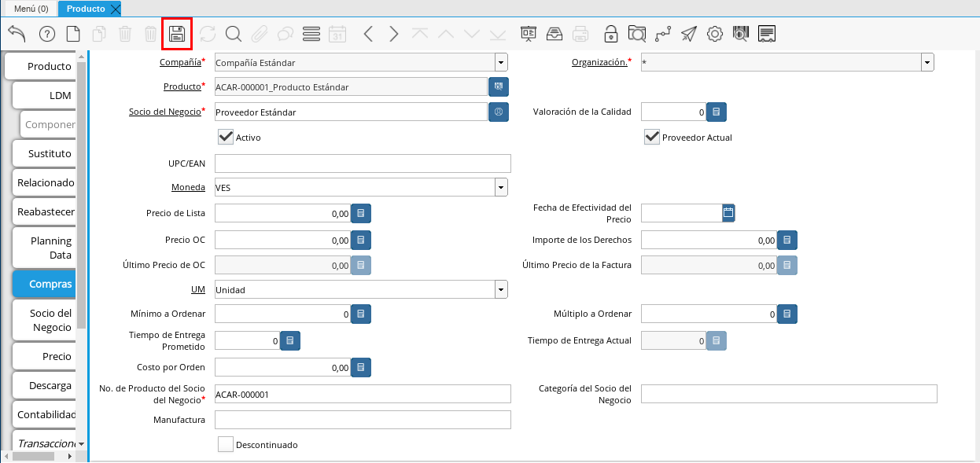The width and height of the screenshot is (980, 463).
Task: Click the Socio del Negocio lookup button
Action: point(499,112)
